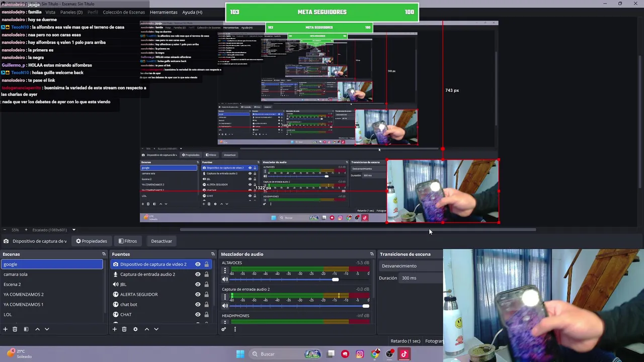Open TikTok app in taskbar
The height and width of the screenshot is (362, 644).
click(404, 354)
